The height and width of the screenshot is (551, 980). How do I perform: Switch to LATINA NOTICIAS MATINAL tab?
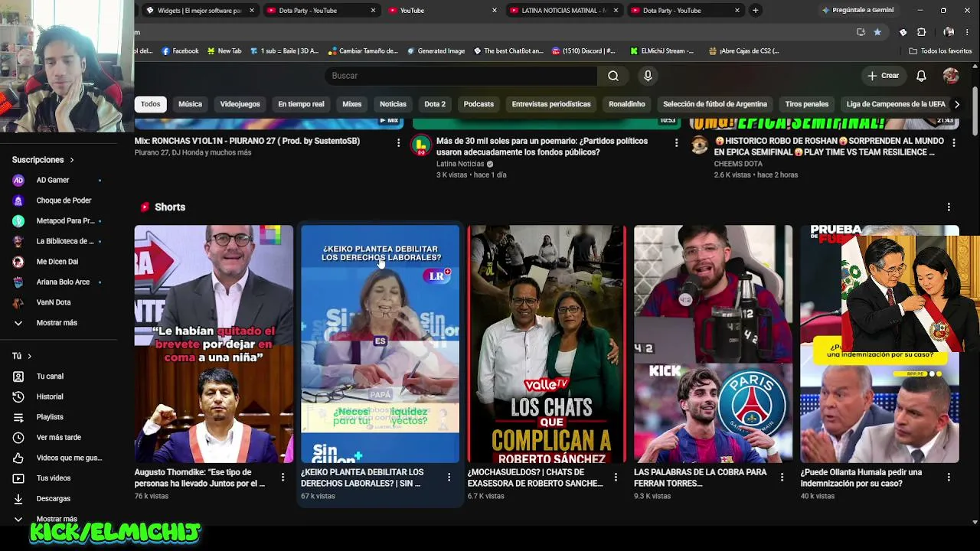pyautogui.click(x=564, y=10)
